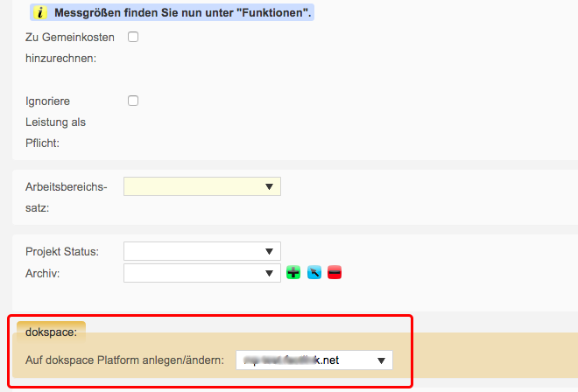Click the red minus icon beside Archiv
578x392 pixels.
tap(335, 274)
